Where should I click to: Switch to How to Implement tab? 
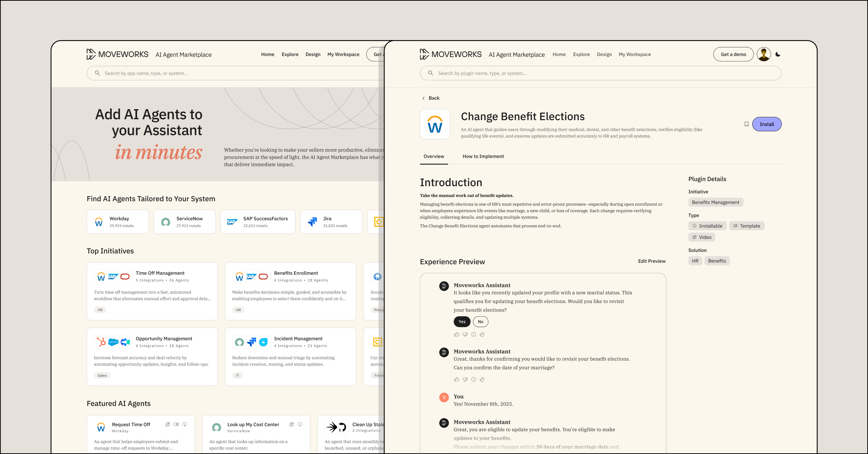coord(483,157)
